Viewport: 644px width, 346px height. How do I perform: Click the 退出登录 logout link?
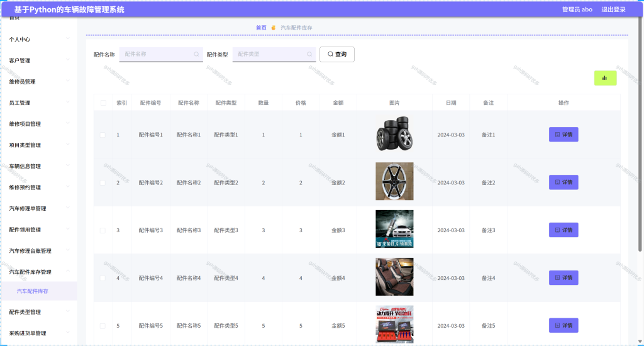(x=614, y=9)
